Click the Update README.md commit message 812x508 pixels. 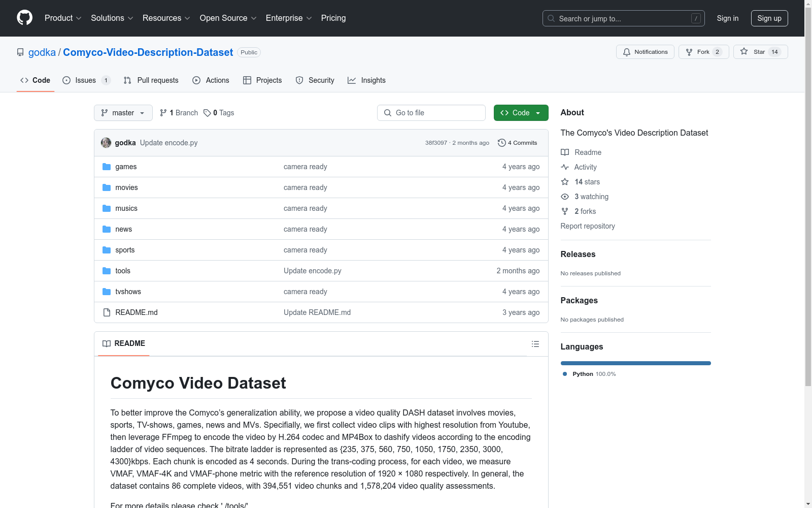(x=317, y=312)
